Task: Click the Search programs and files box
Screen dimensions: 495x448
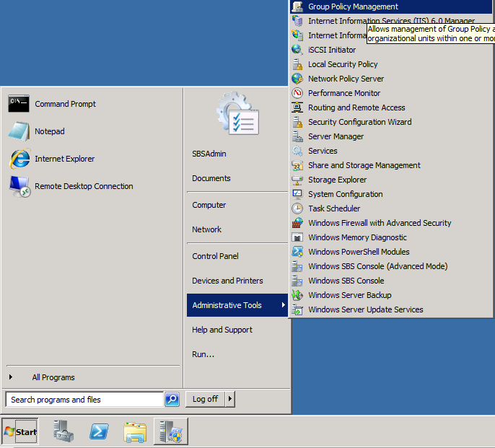Action: pos(84,399)
